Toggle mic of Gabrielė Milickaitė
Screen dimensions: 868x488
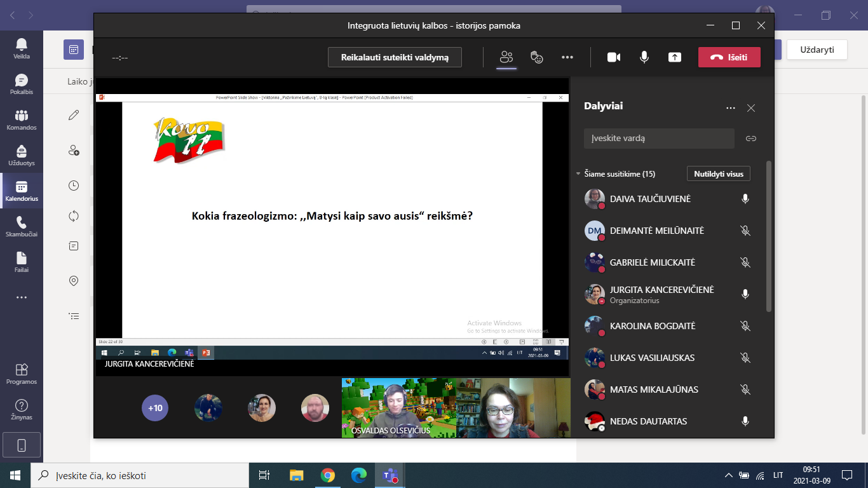pos(745,262)
